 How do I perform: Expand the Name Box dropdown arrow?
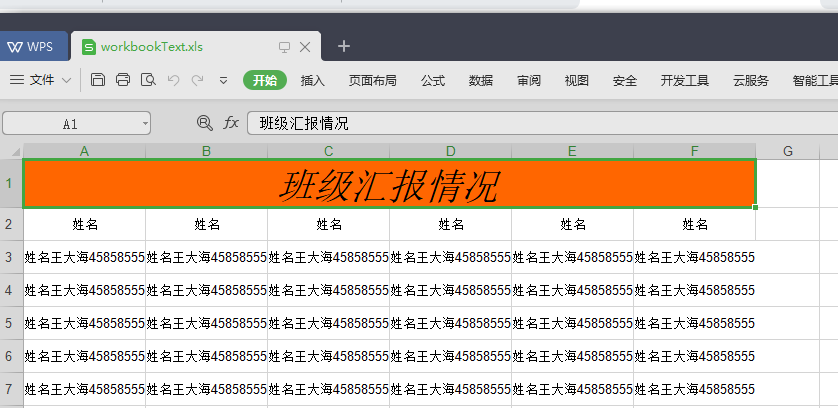tap(145, 124)
